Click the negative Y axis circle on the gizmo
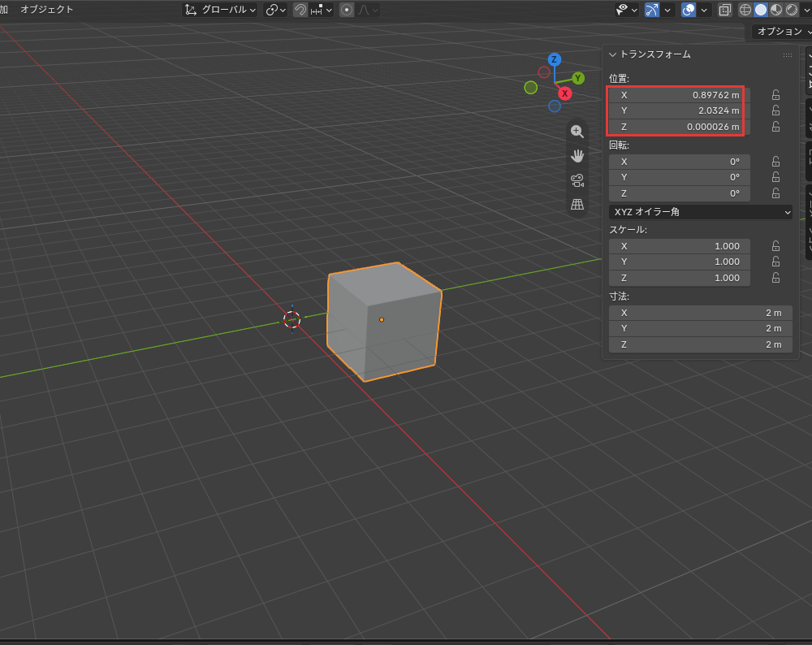The image size is (812, 645). 531,88
